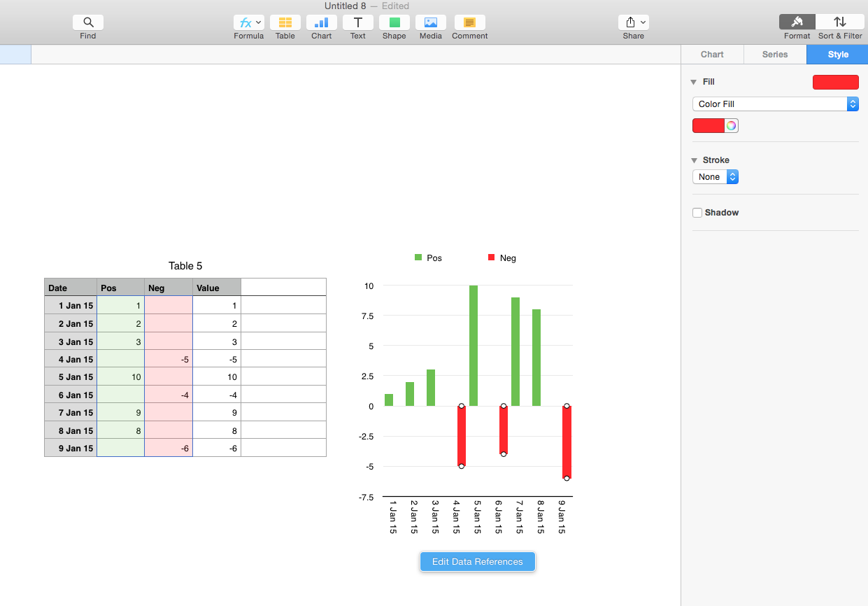Enable the Shadow checkbox

click(697, 213)
